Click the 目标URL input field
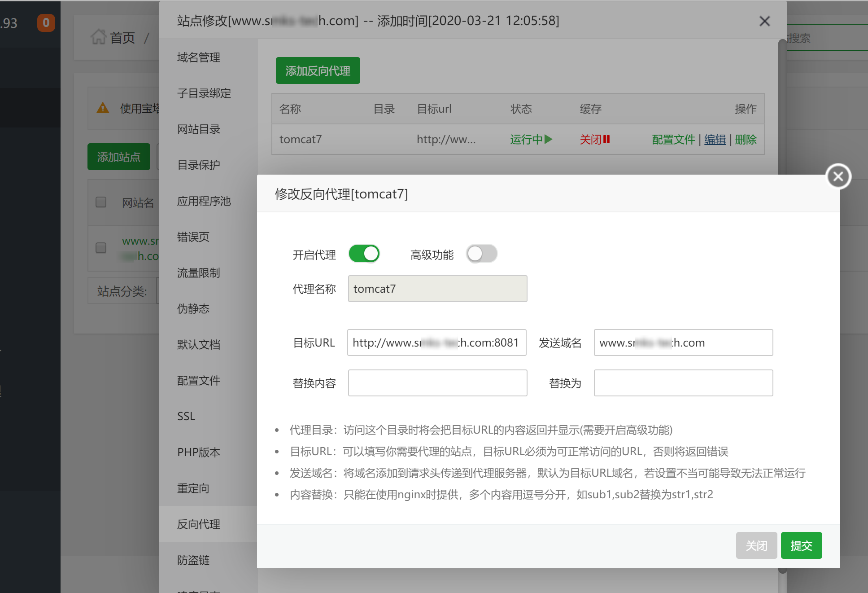Viewport: 868px width, 593px height. (x=436, y=343)
